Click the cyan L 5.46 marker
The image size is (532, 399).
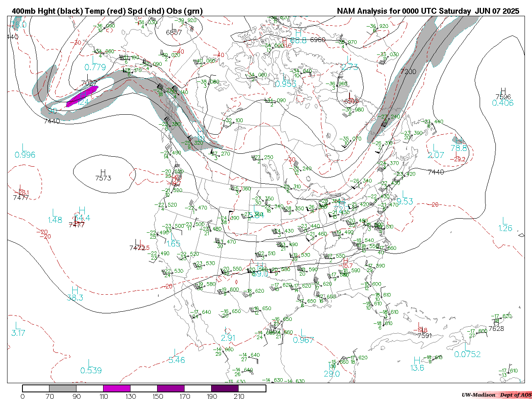[x=177, y=356]
